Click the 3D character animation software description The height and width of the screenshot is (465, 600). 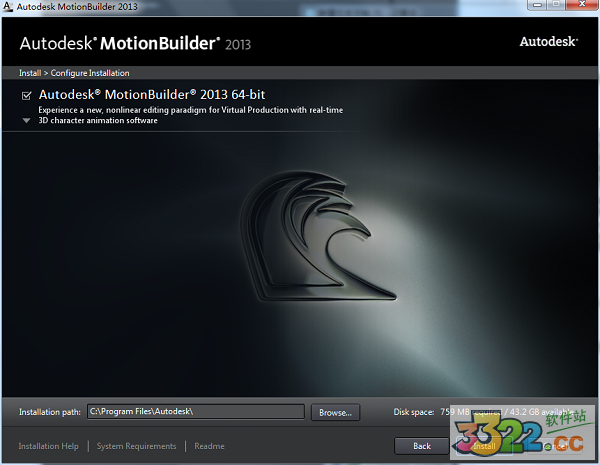point(98,121)
